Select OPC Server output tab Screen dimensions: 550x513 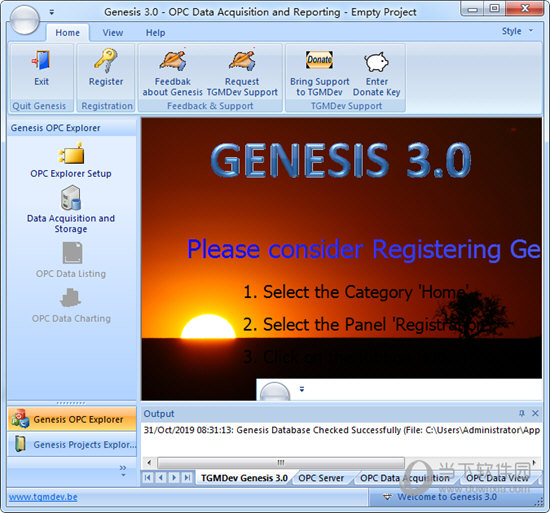coord(321,478)
